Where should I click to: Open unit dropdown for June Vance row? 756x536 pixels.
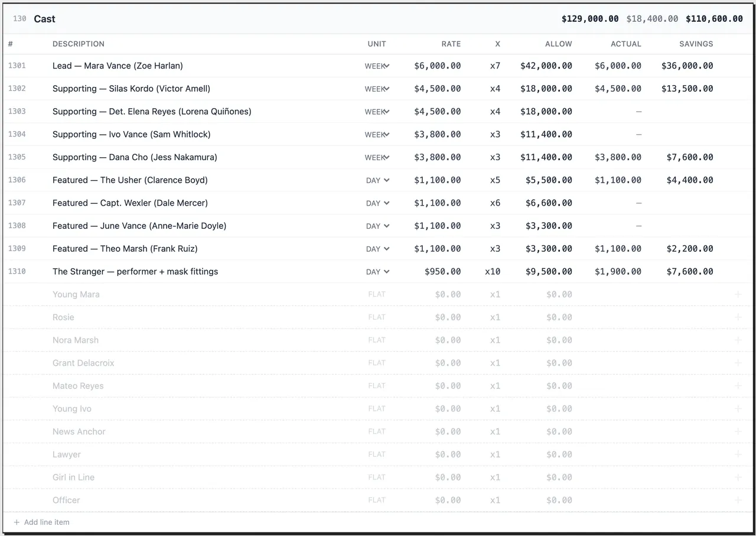377,226
